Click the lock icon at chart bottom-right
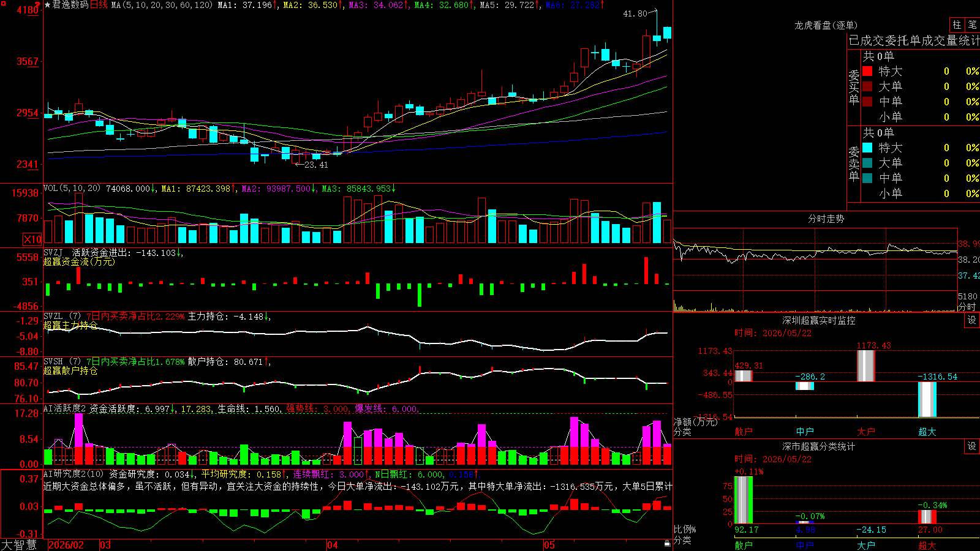Viewport: 980px width, 551px height. point(667,544)
